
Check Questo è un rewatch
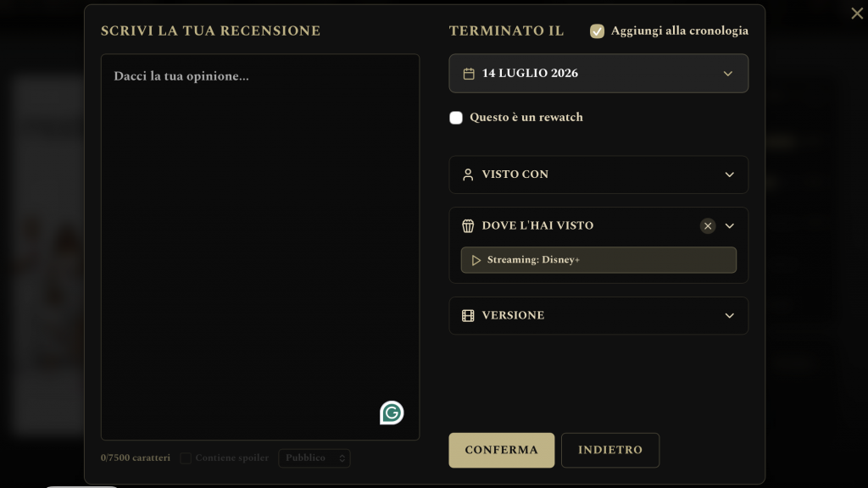(x=455, y=118)
